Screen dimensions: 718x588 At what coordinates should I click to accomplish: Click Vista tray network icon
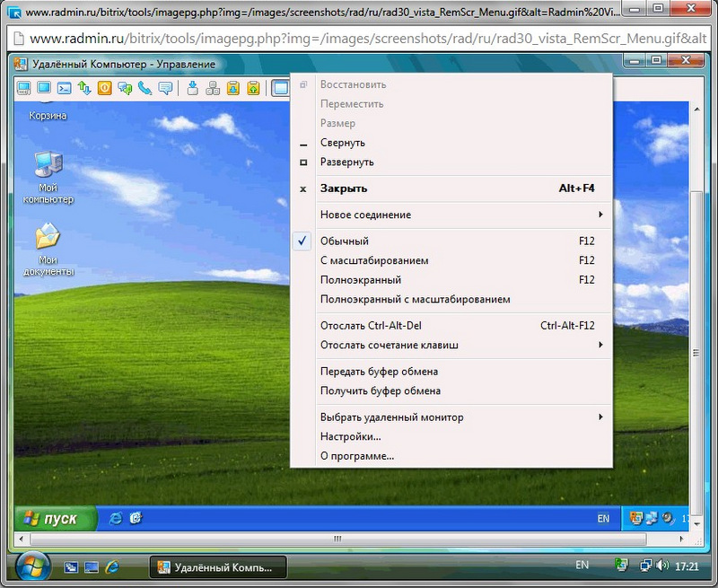[x=646, y=566]
